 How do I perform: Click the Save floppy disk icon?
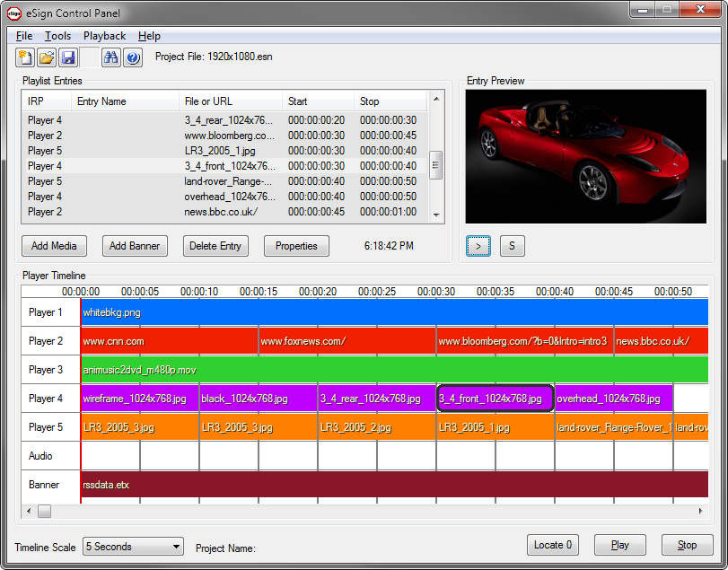(x=68, y=57)
